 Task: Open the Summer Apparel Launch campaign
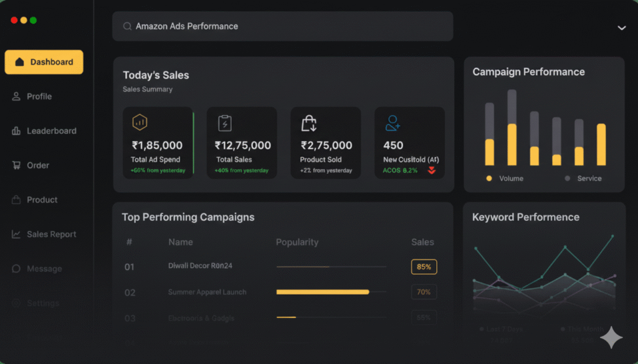[x=207, y=292]
